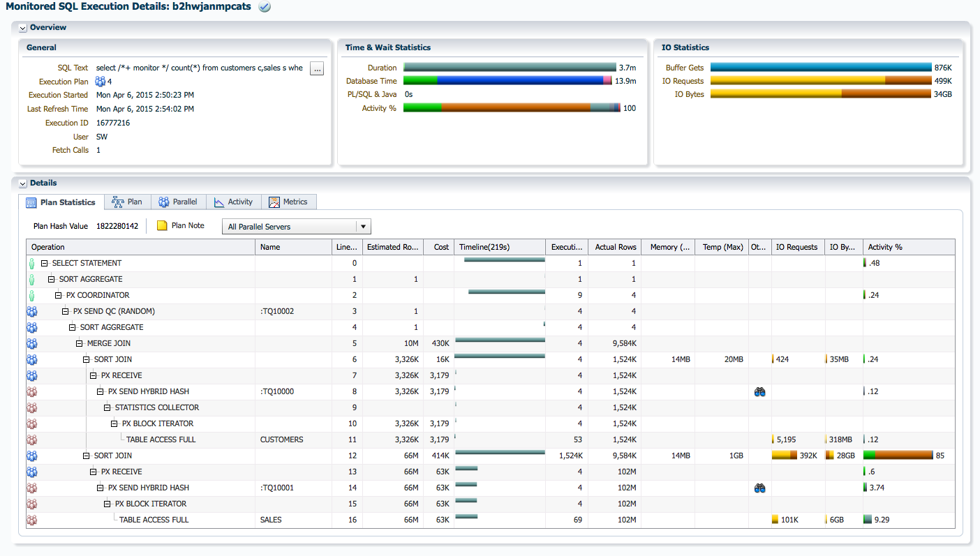980x556 pixels.
Task: Sort by the Actual Rows column header
Action: 615,247
